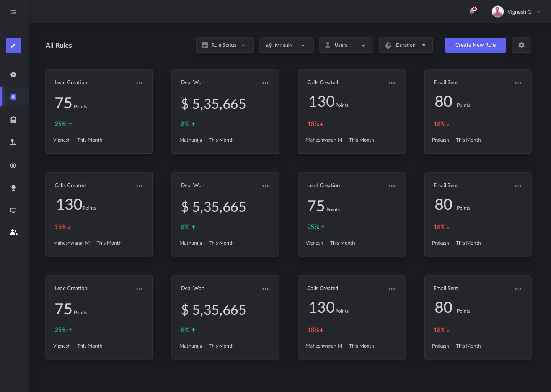Viewport: 551px width, 392px height.
Task: Open the users group icon in sidebar
Action: click(14, 232)
